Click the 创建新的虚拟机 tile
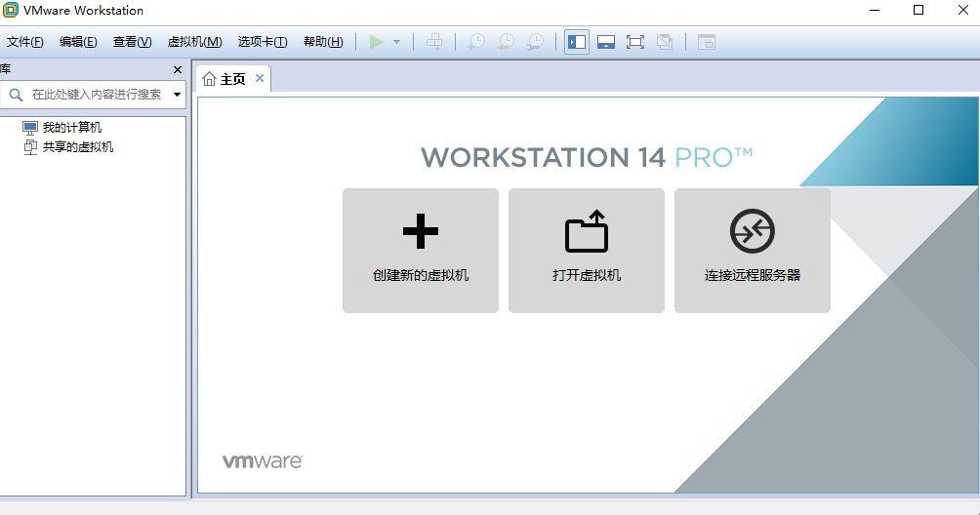This screenshot has width=980, height=515. (421, 251)
